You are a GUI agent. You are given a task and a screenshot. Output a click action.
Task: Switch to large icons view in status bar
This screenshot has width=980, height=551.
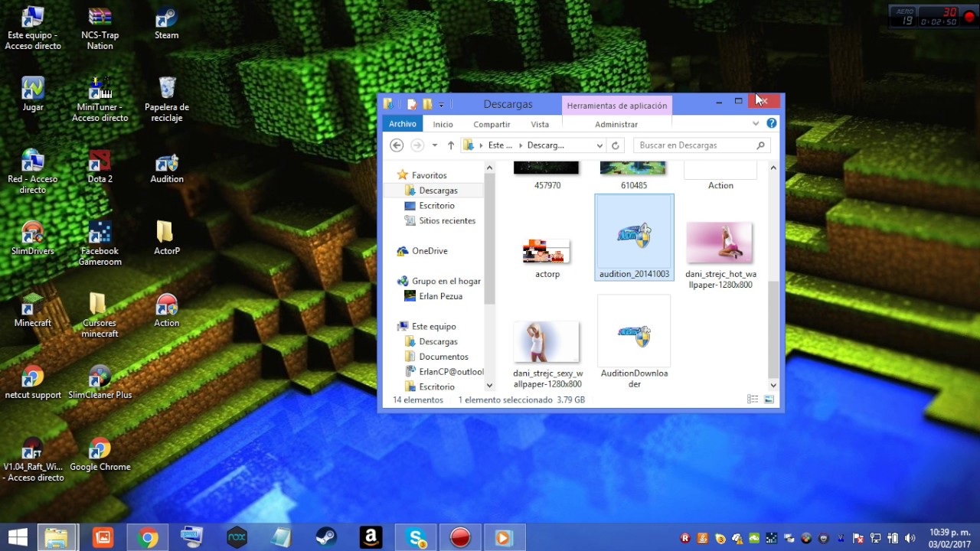769,399
